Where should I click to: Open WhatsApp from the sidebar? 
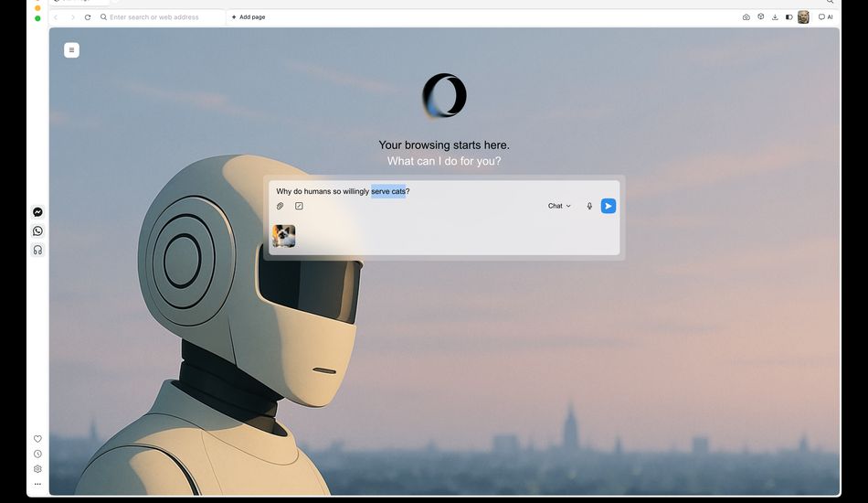click(x=37, y=231)
